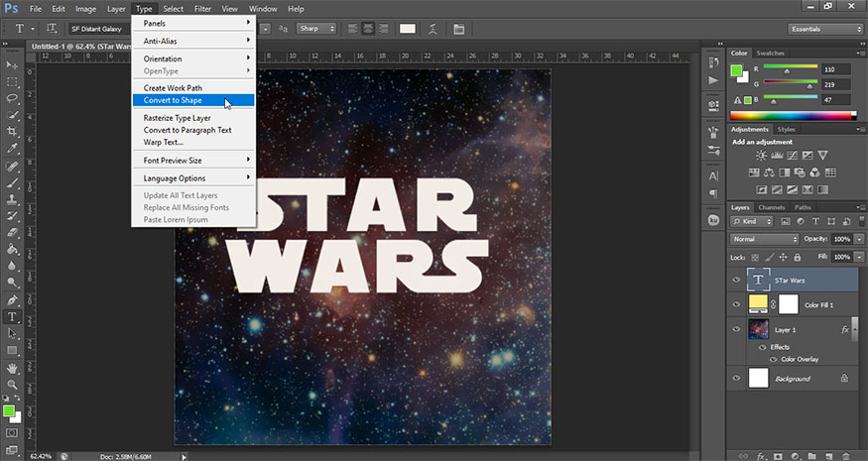Hide the Color Fill 1 layer
Image resolution: width=868 pixels, height=461 pixels.
[736, 304]
